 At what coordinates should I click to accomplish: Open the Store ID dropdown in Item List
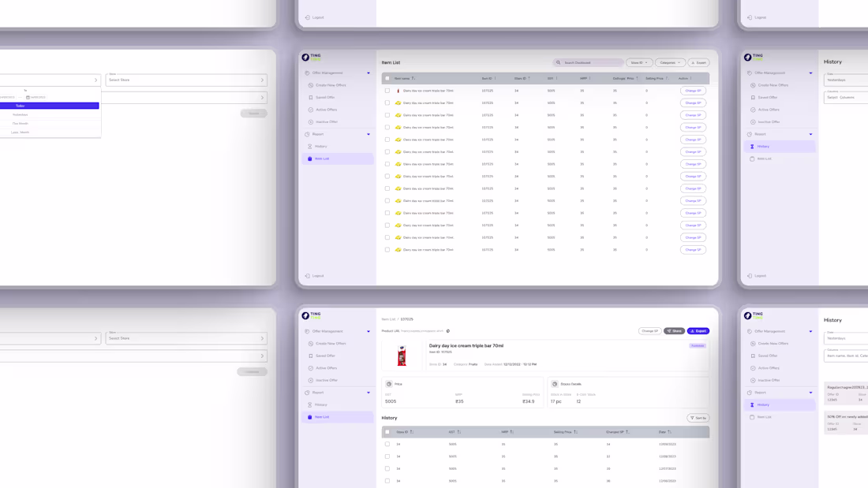tap(639, 62)
